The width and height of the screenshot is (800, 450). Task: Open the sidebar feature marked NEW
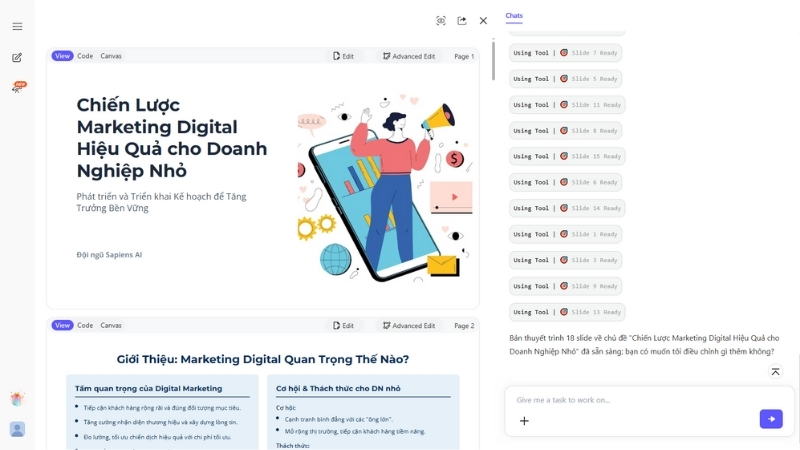(17, 88)
